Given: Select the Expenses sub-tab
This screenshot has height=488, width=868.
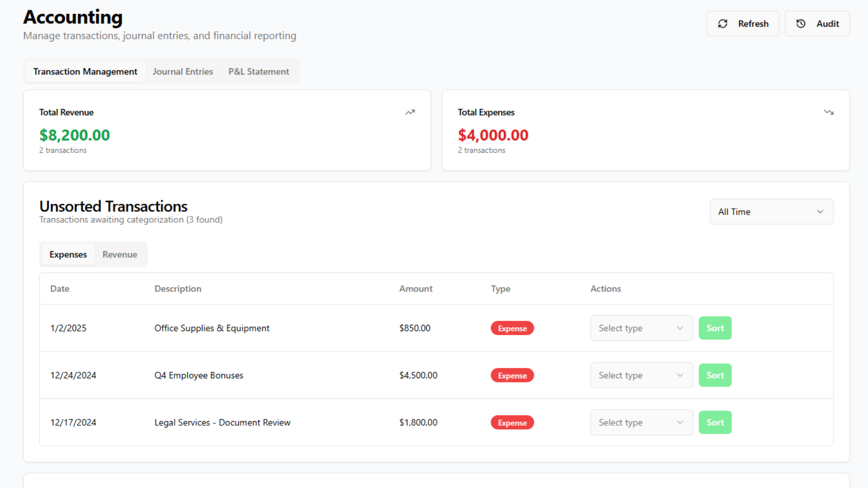Looking at the screenshot, I should [68, 254].
